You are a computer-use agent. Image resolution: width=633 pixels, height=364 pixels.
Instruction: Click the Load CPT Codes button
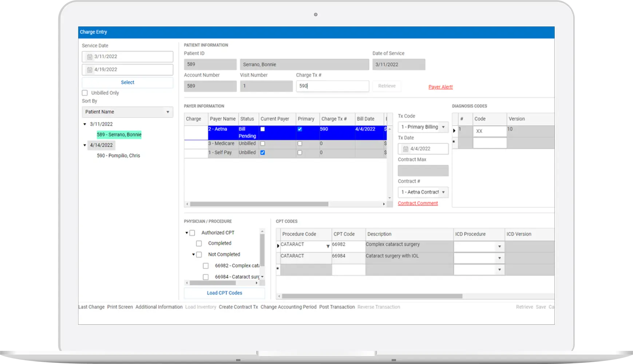[224, 293]
